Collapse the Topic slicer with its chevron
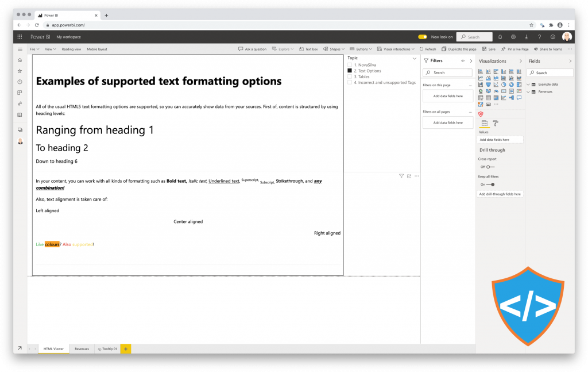Image resolution: width=588 pixels, height=372 pixels. (x=414, y=58)
